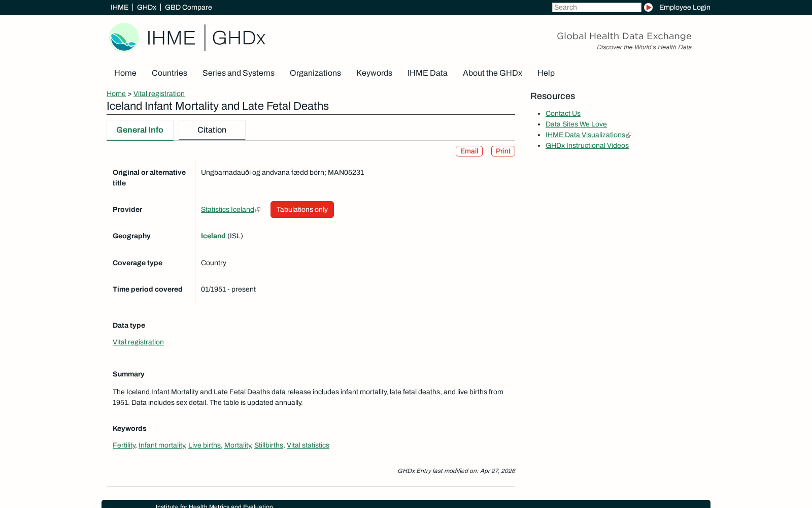Open IHME link in top bar
812x508 pixels.
pos(119,7)
